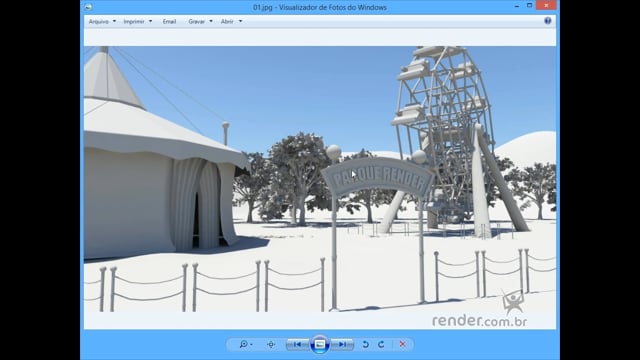Open the help question mark icon

click(548, 21)
